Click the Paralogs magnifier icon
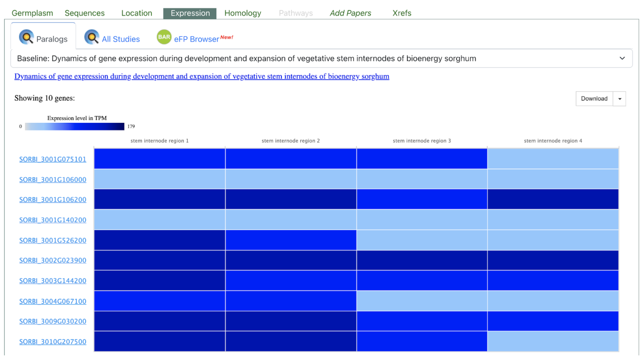 click(x=26, y=37)
